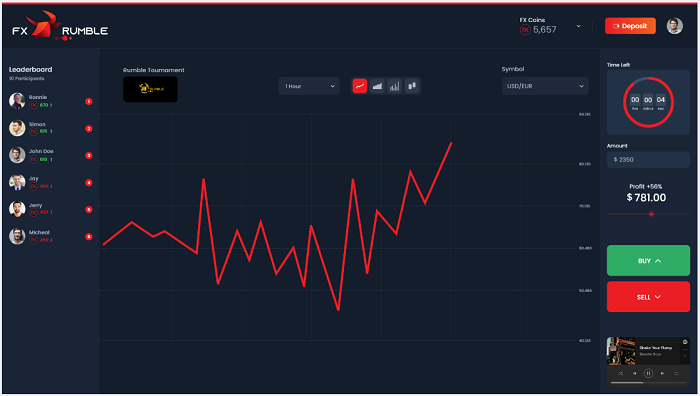Toggle repeat in the music player

coord(676,373)
